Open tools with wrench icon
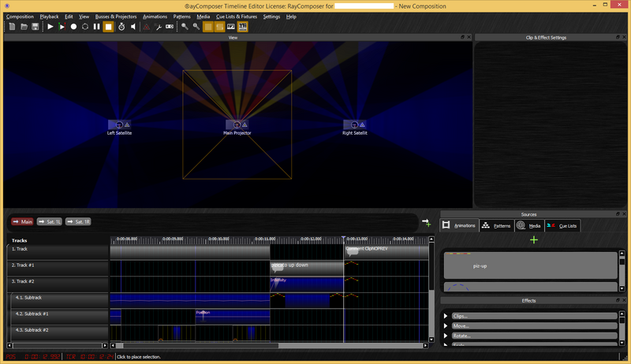The width and height of the screenshot is (631, 364). coord(159,27)
